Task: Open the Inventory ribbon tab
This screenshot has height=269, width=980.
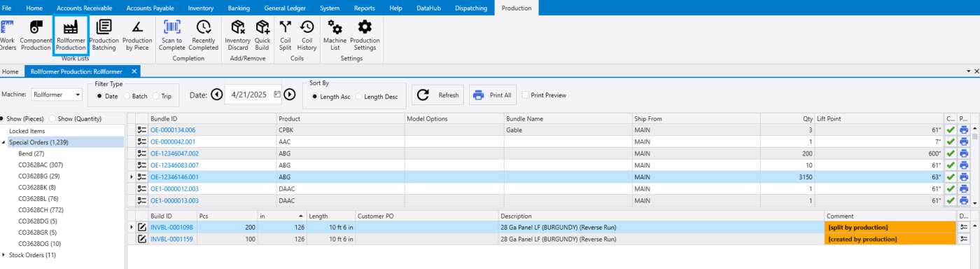Action: [x=201, y=8]
